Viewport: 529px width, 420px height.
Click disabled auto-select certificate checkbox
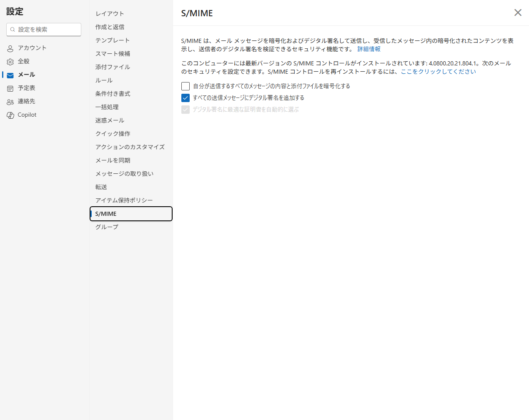click(186, 110)
